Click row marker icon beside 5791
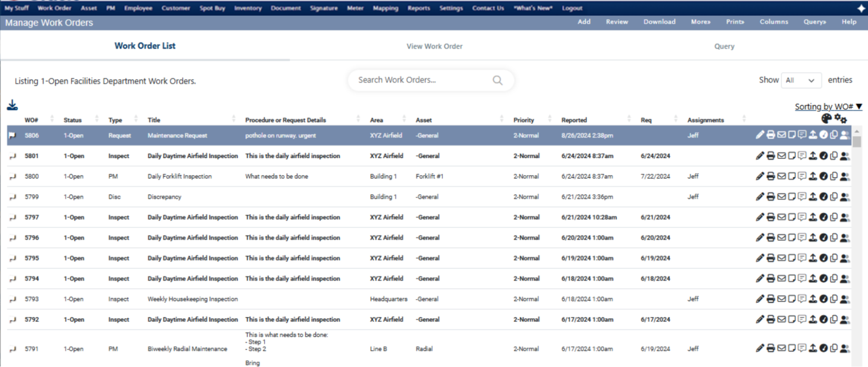 pos(13,349)
